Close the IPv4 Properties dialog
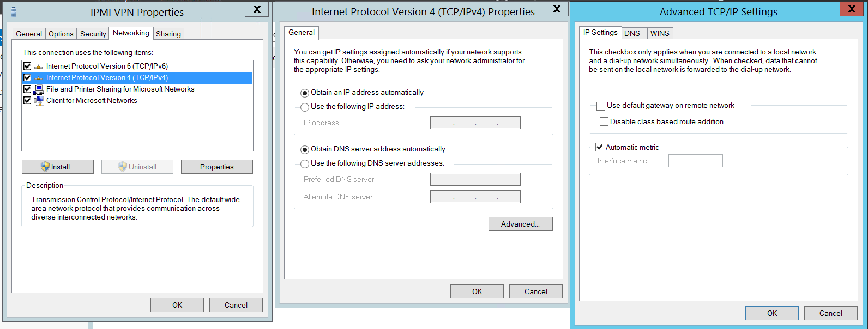Screen dimensions: 868x329 point(557,9)
